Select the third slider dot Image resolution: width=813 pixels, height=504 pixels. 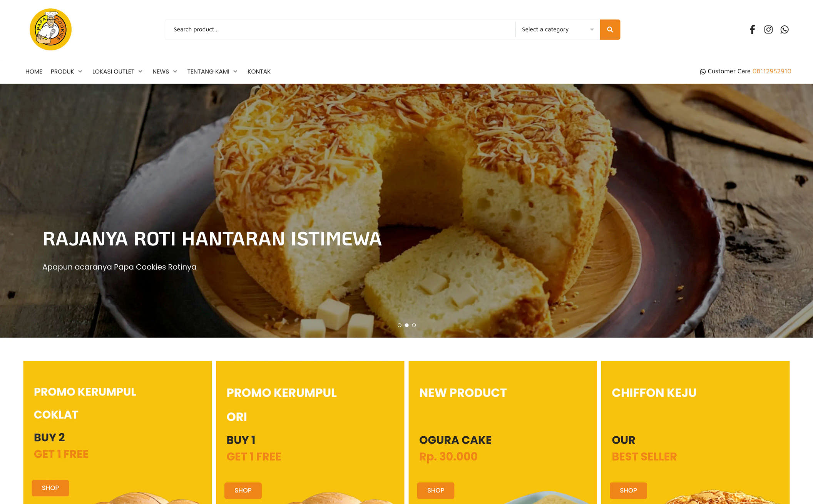(x=414, y=325)
